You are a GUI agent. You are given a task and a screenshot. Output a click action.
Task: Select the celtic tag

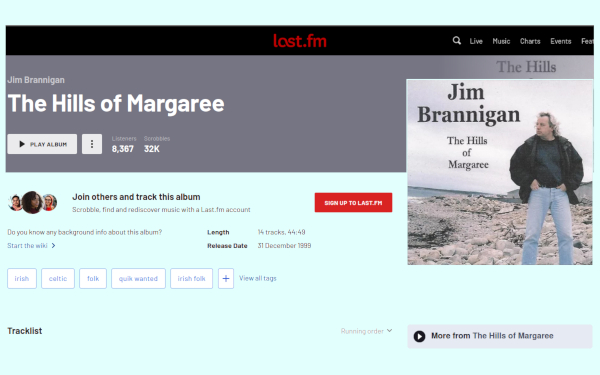click(x=58, y=279)
